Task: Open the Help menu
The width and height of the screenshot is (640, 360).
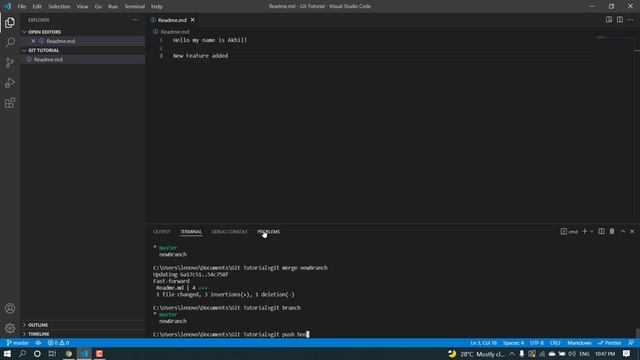Action: click(157, 7)
